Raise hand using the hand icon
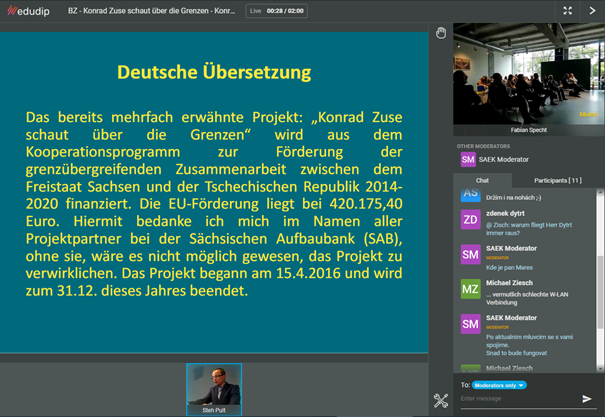This screenshot has height=417, width=605. (441, 33)
